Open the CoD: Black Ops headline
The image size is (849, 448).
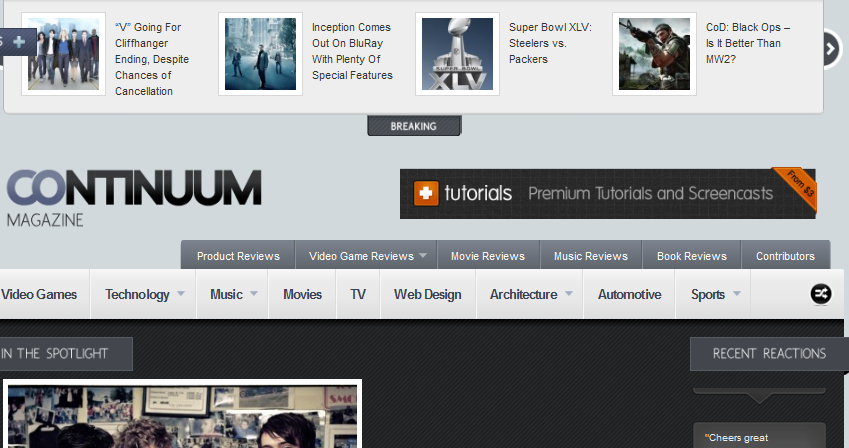[748, 43]
